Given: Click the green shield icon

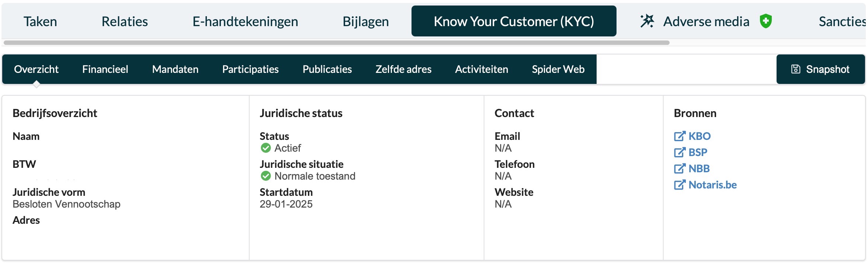Looking at the screenshot, I should coord(766,21).
